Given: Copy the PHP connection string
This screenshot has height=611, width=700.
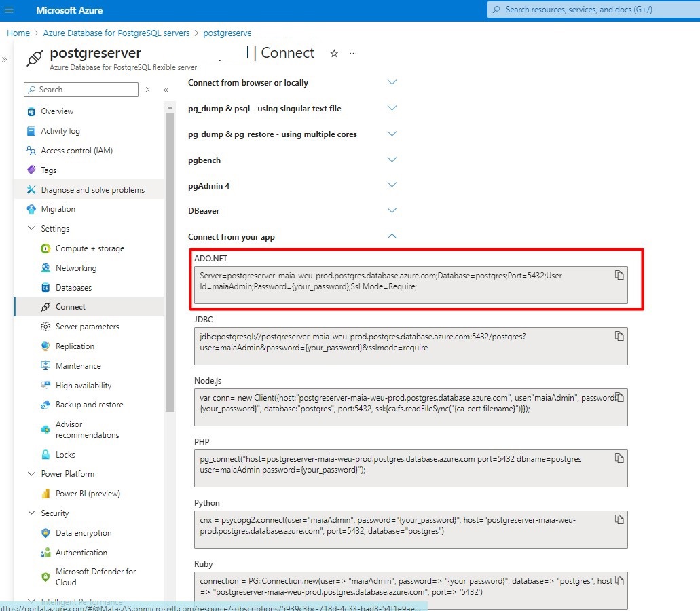Looking at the screenshot, I should click(x=619, y=458).
